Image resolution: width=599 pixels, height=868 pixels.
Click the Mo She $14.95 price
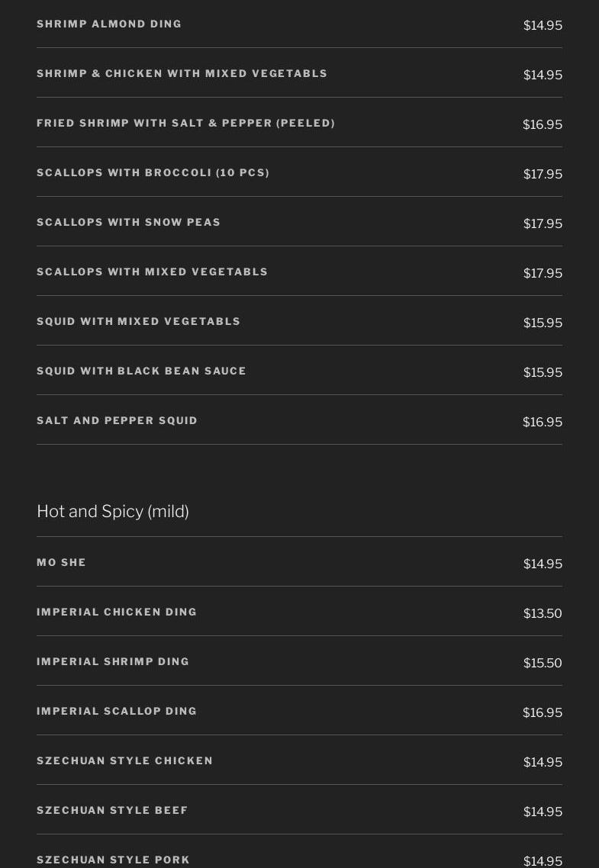click(x=543, y=564)
